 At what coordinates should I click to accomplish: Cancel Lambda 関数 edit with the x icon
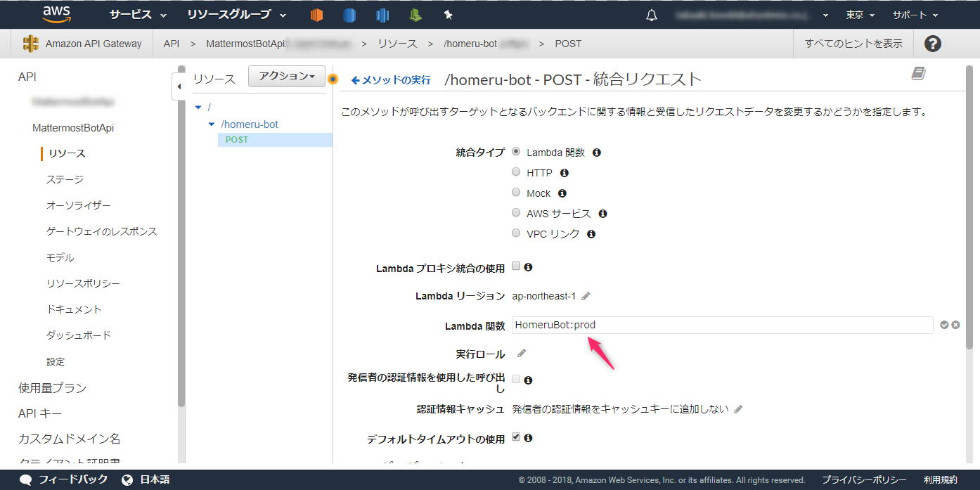(955, 325)
